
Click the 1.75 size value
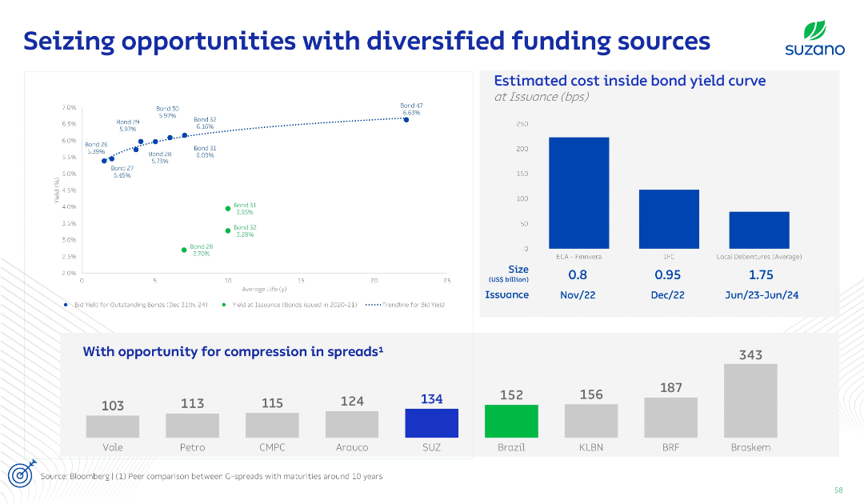click(761, 275)
